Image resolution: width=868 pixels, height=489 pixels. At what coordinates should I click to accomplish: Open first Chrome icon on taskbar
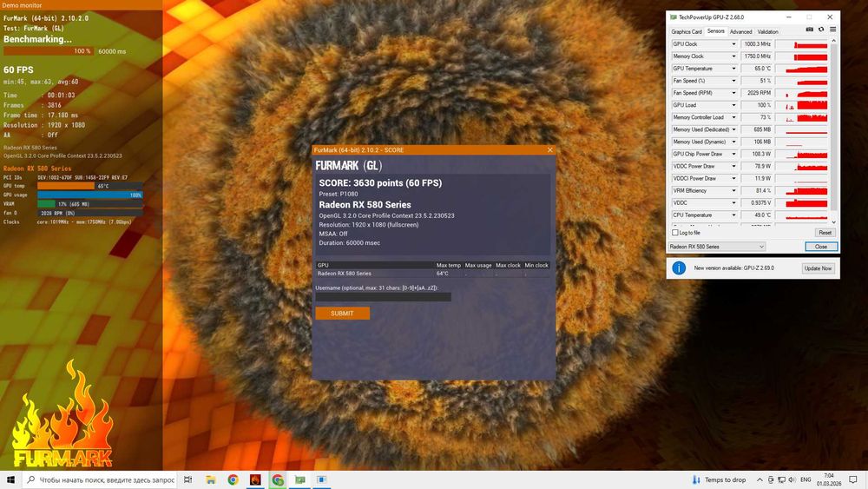coord(233,479)
